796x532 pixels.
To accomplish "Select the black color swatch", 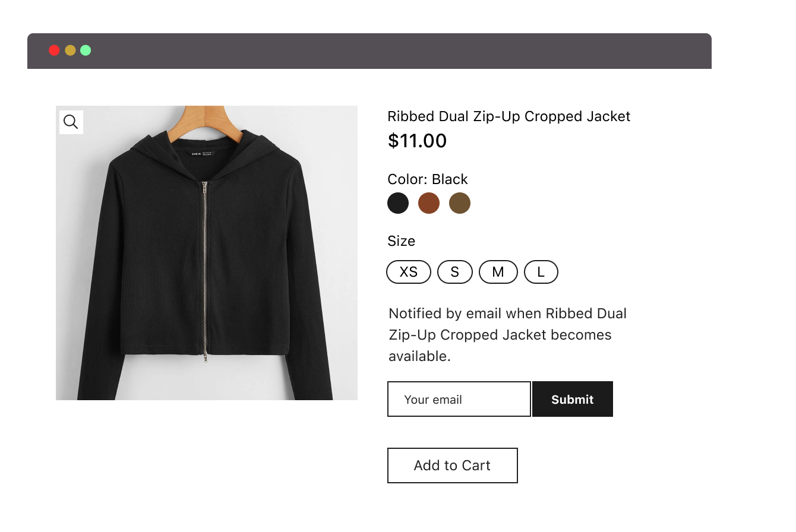I will point(398,203).
